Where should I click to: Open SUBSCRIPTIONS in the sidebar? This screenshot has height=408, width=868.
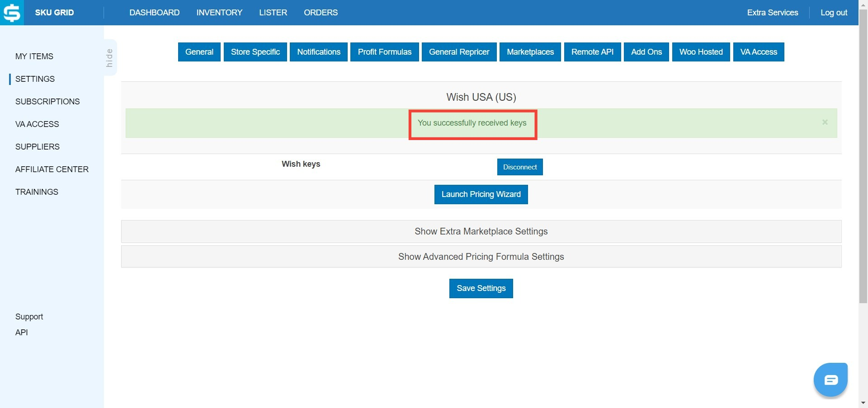click(x=47, y=102)
